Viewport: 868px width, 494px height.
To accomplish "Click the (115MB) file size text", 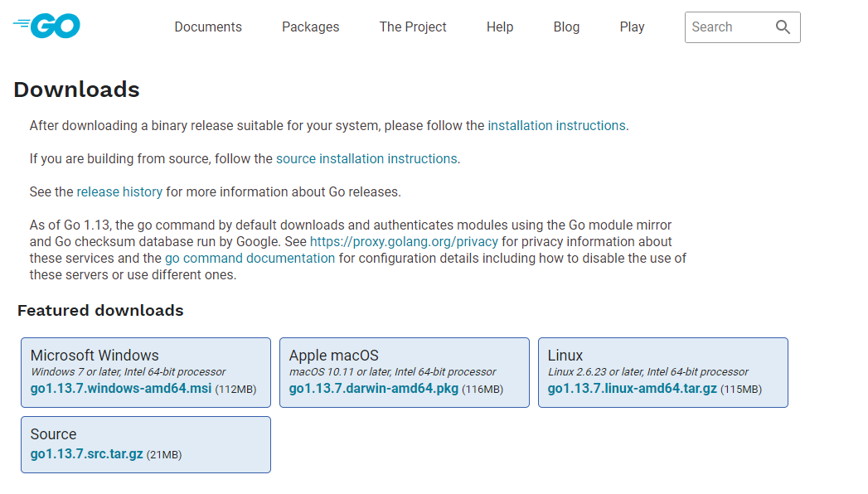I will (741, 390).
